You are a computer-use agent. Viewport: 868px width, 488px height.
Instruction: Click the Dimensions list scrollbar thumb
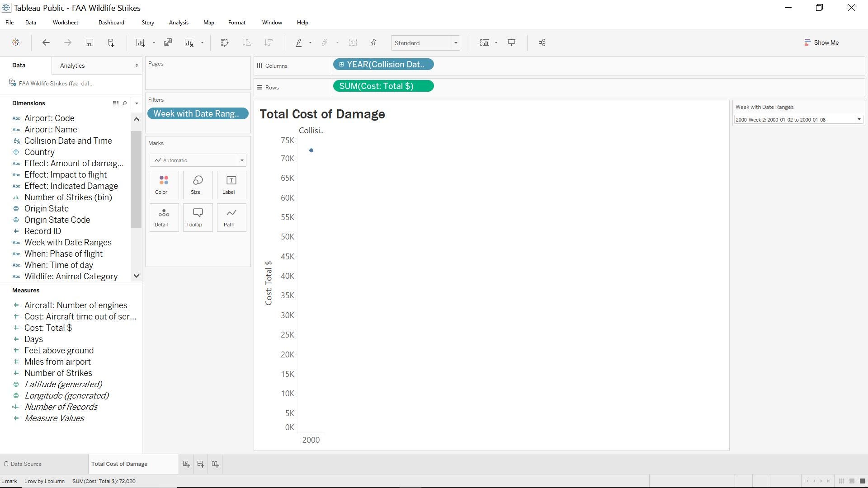[x=136, y=179]
